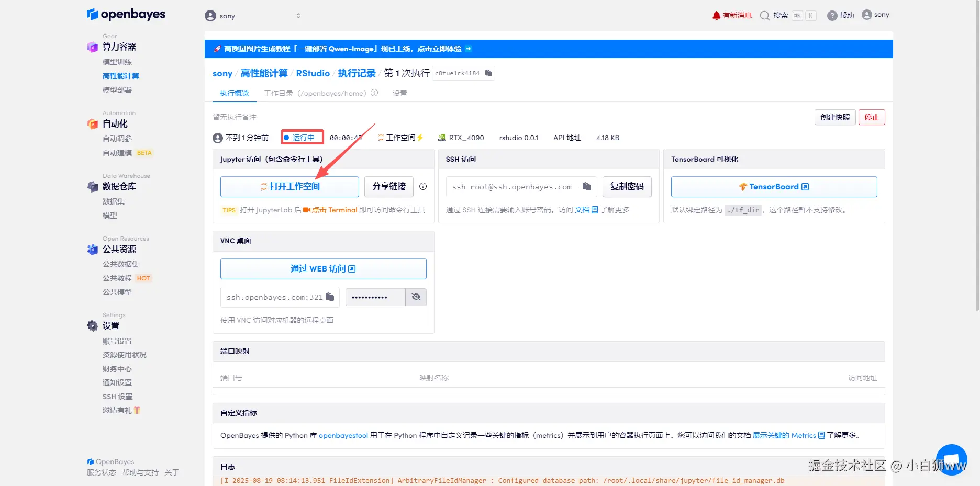Open 资源使用状况 in the sidebar
This screenshot has width=980, height=486.
tap(125, 355)
